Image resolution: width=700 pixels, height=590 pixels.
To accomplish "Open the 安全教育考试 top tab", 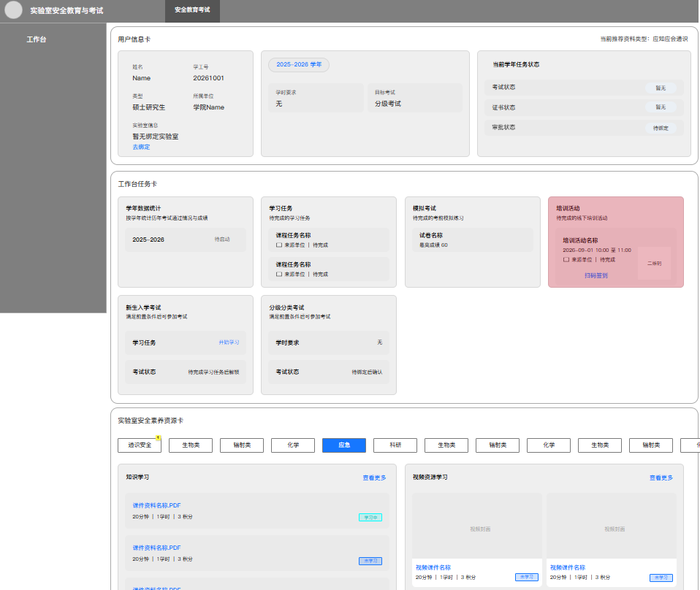I will [192, 9].
